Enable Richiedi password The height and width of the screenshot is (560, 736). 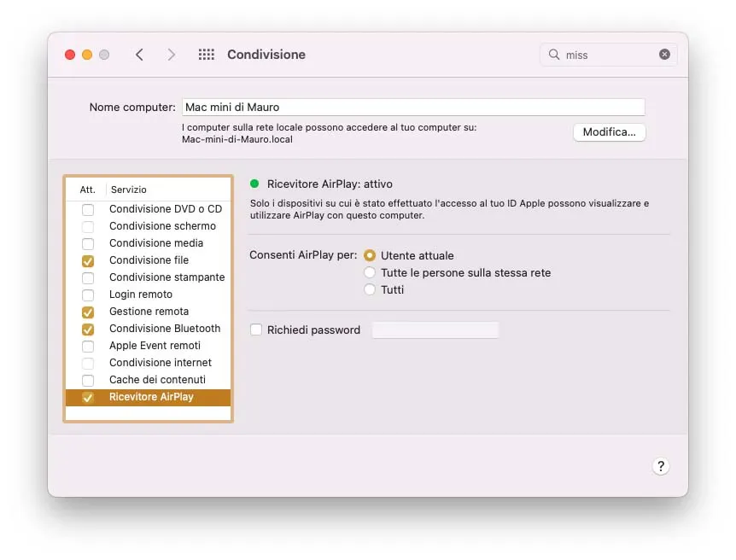point(256,330)
